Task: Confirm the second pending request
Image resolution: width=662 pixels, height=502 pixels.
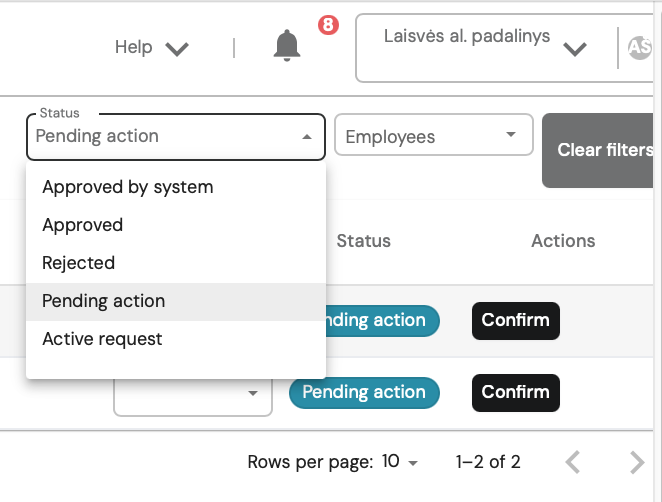Action: 515,392
